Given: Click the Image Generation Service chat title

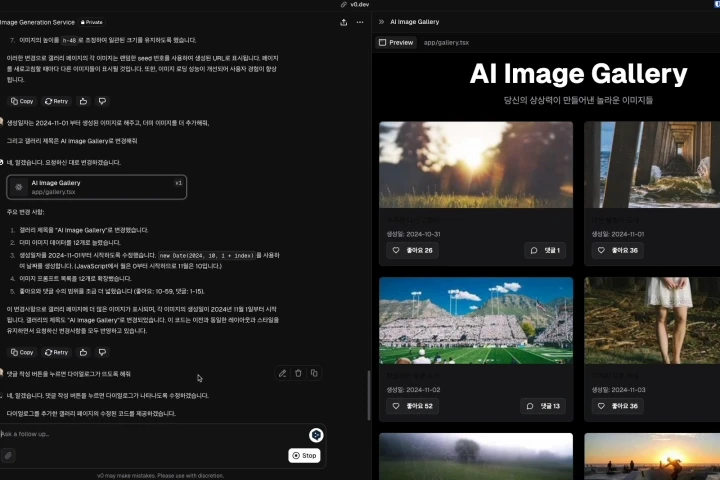Looking at the screenshot, I should click(x=37, y=22).
